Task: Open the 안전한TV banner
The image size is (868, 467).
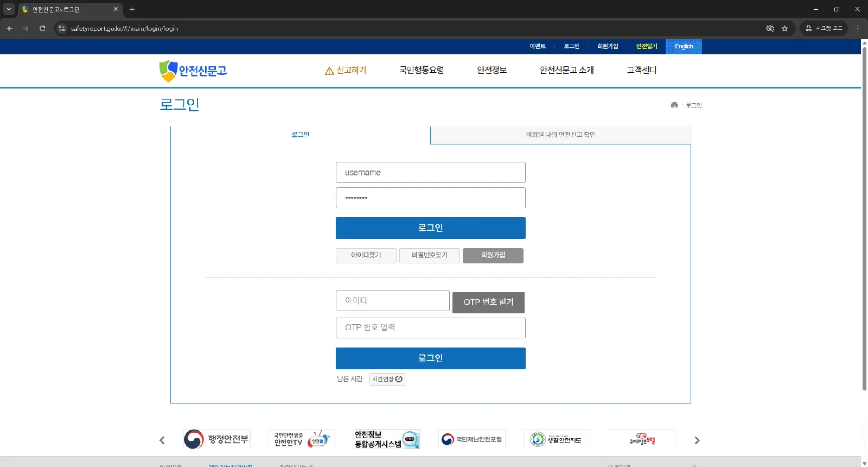Action: pyautogui.click(x=302, y=439)
